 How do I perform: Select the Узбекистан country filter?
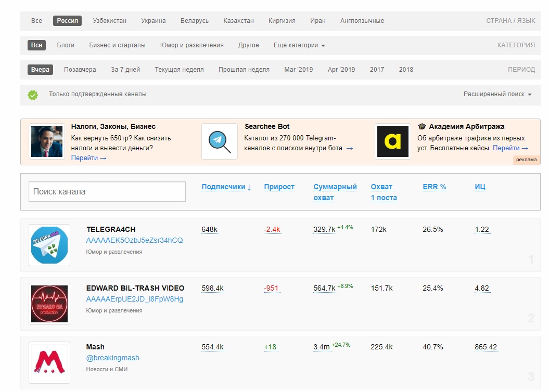(x=109, y=21)
